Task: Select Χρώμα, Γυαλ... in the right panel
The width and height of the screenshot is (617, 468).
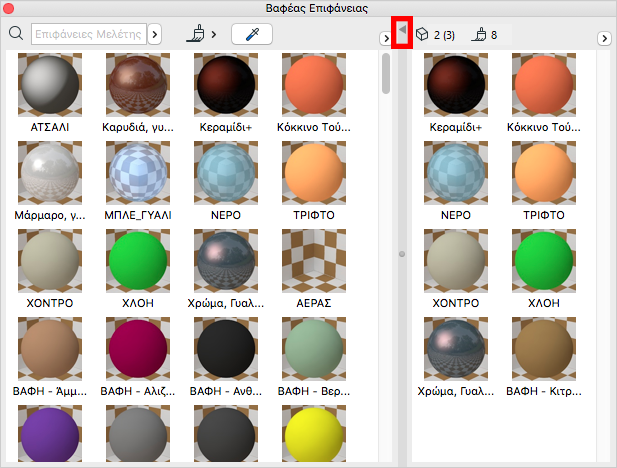Action: [x=456, y=349]
